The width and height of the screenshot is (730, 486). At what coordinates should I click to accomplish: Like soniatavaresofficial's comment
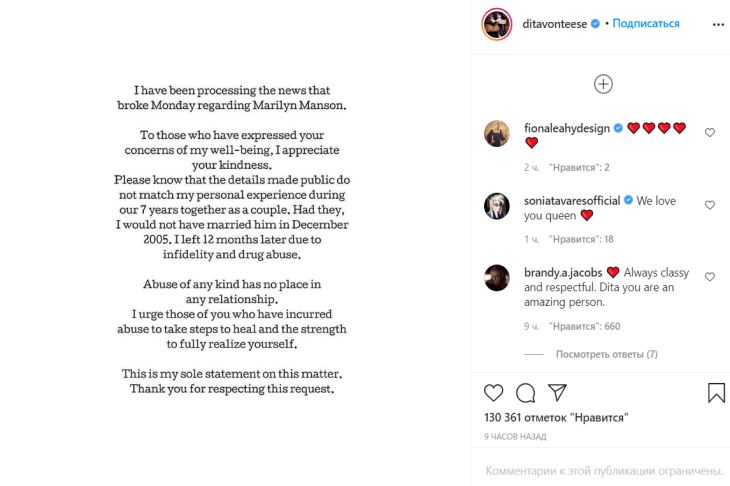point(710,205)
